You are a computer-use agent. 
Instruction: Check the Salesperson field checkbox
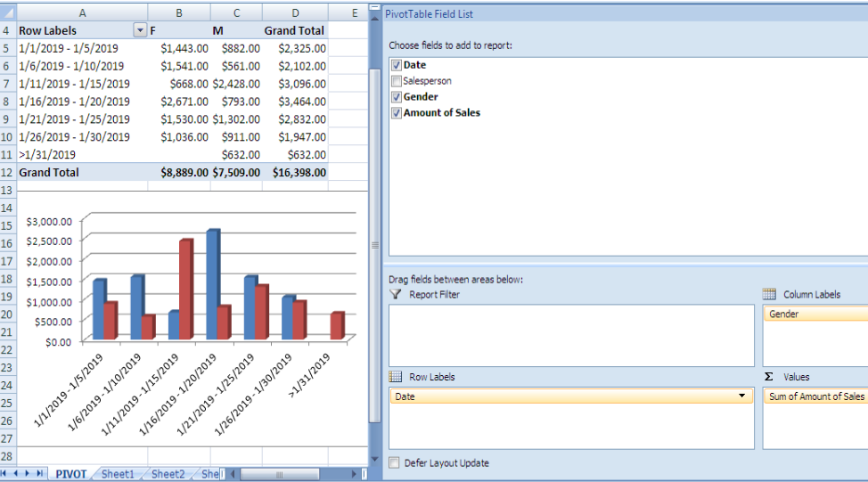[397, 81]
